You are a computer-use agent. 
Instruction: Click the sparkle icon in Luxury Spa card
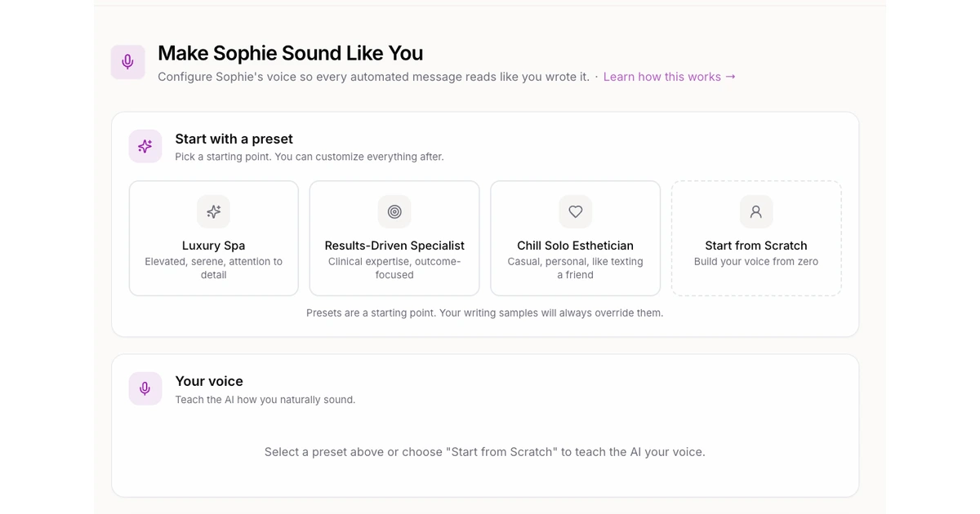tap(213, 212)
